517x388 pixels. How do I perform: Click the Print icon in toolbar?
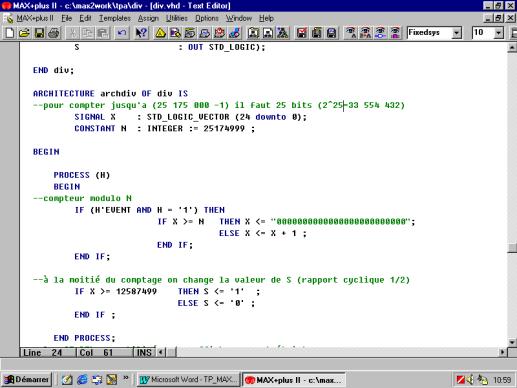[54, 33]
